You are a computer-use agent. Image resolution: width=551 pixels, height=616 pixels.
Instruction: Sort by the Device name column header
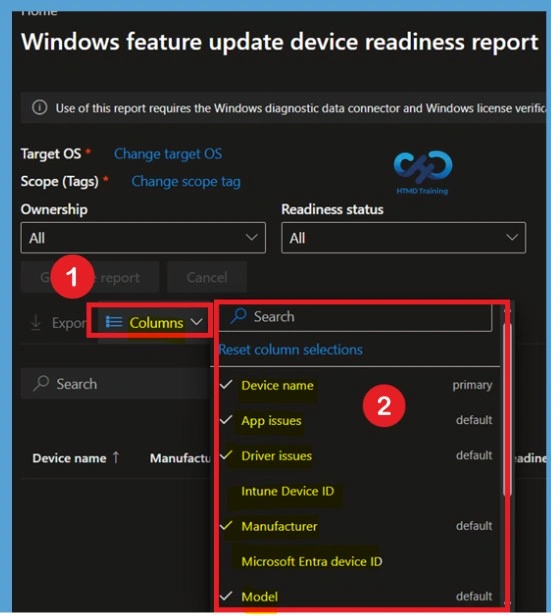(69, 458)
